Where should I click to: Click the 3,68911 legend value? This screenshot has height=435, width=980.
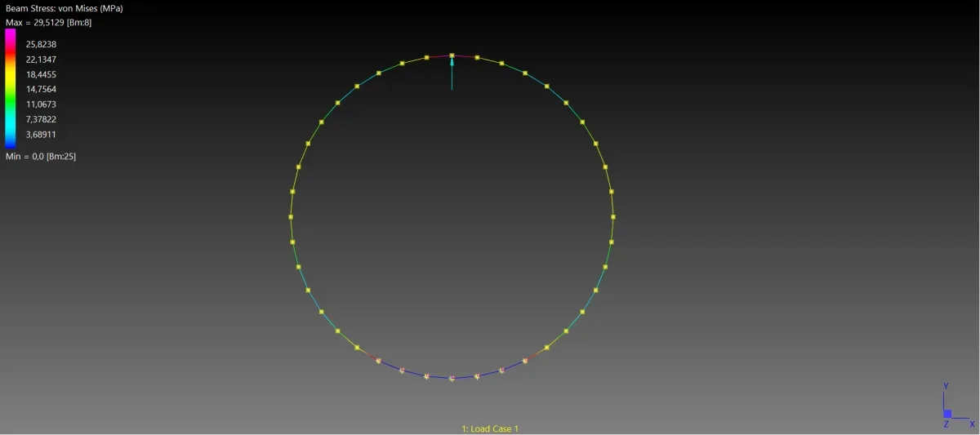pos(41,135)
